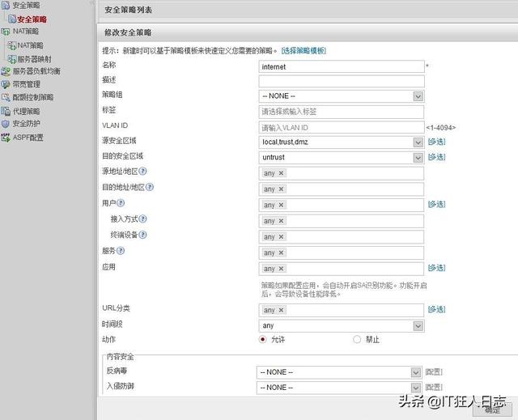
Task: Click the 名称 input containing internet
Action: click(342, 66)
